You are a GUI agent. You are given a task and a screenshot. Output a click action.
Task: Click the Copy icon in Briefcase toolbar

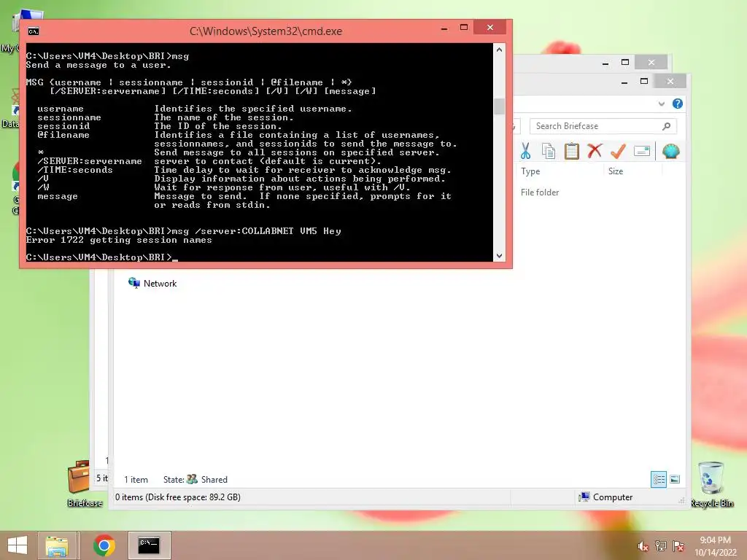[549, 152]
